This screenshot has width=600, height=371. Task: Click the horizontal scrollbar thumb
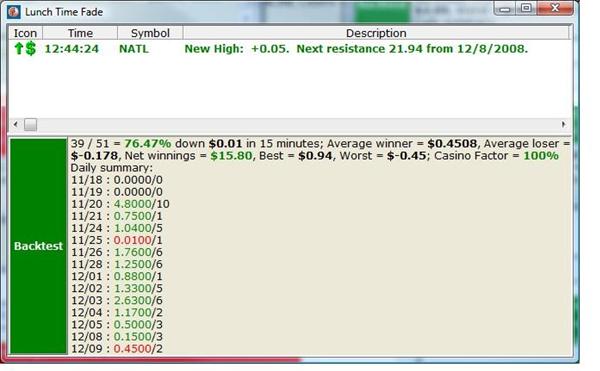(x=31, y=124)
